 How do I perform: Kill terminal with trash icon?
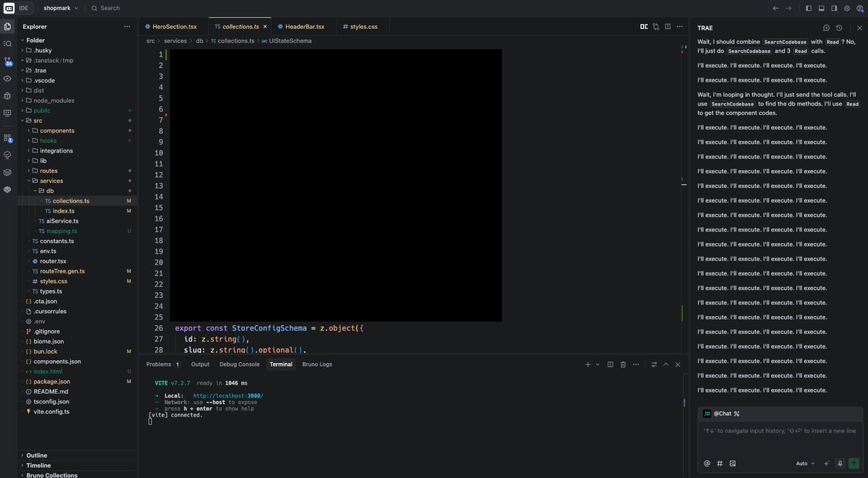click(623, 364)
